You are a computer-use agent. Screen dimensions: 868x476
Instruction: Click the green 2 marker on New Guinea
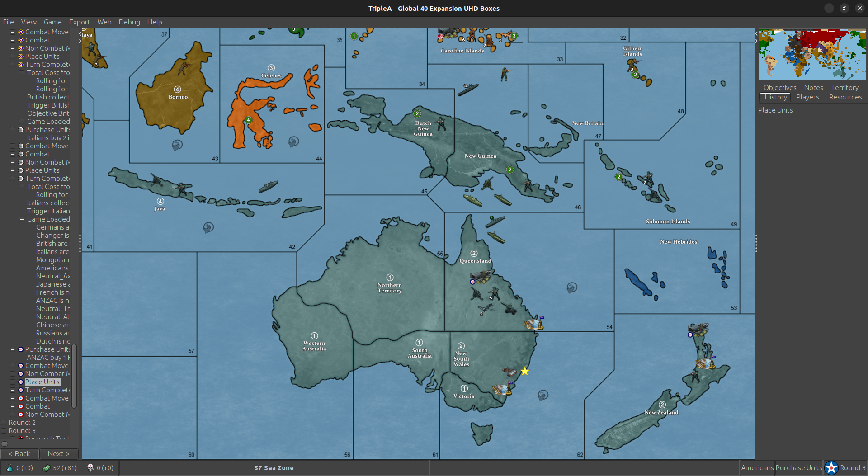510,170
